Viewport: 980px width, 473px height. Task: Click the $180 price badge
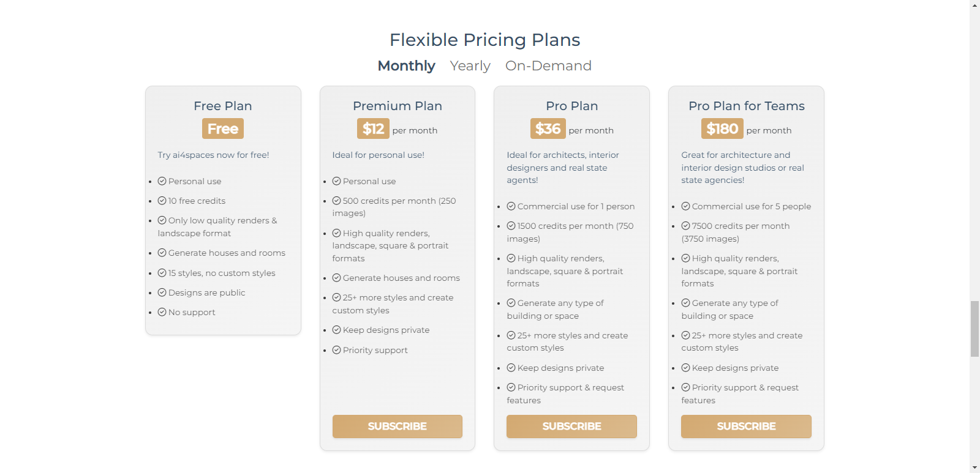[x=722, y=128]
